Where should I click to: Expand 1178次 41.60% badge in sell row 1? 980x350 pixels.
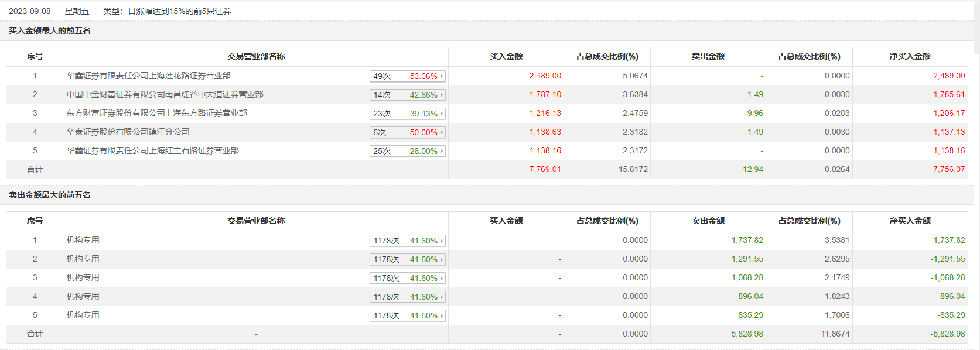pos(407,241)
